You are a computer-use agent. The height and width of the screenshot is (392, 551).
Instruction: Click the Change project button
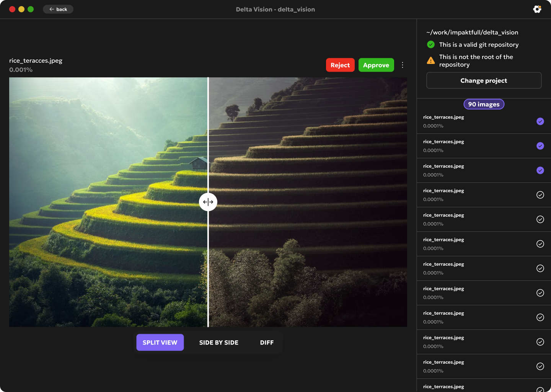484,80
